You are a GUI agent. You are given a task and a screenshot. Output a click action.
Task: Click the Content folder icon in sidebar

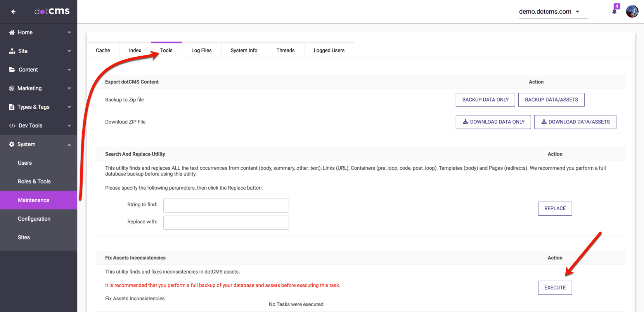tap(12, 70)
